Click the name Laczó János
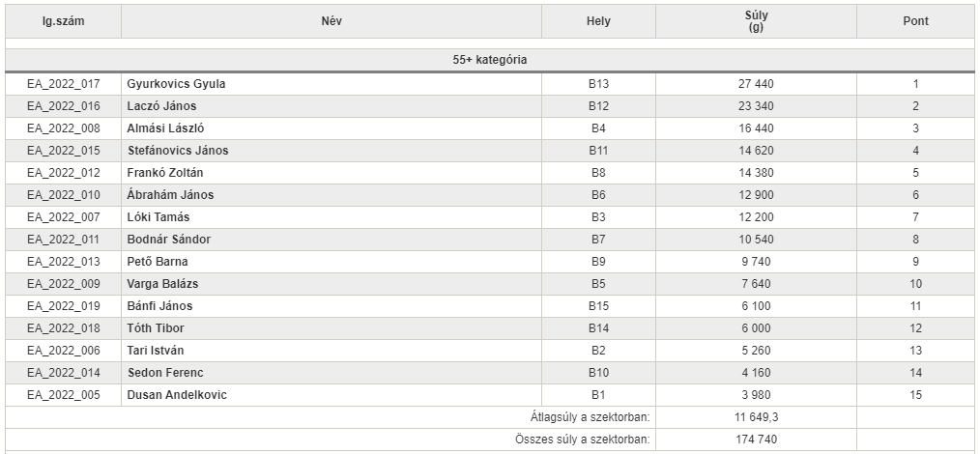The height and width of the screenshot is (454, 980). tap(161, 106)
